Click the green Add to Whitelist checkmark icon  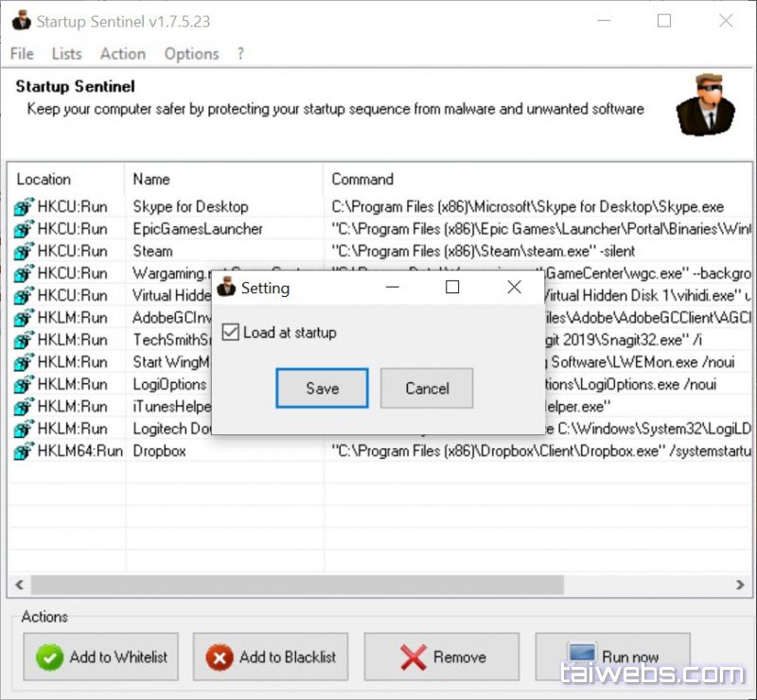coord(49,656)
